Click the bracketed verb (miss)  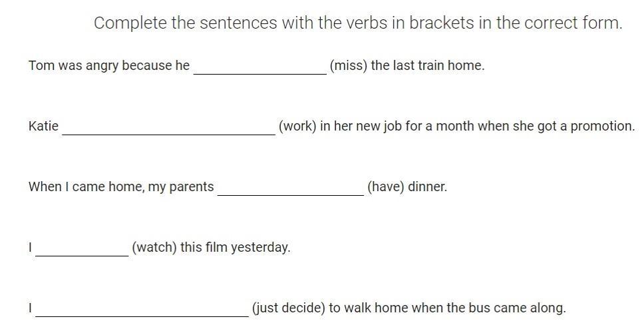349,66
